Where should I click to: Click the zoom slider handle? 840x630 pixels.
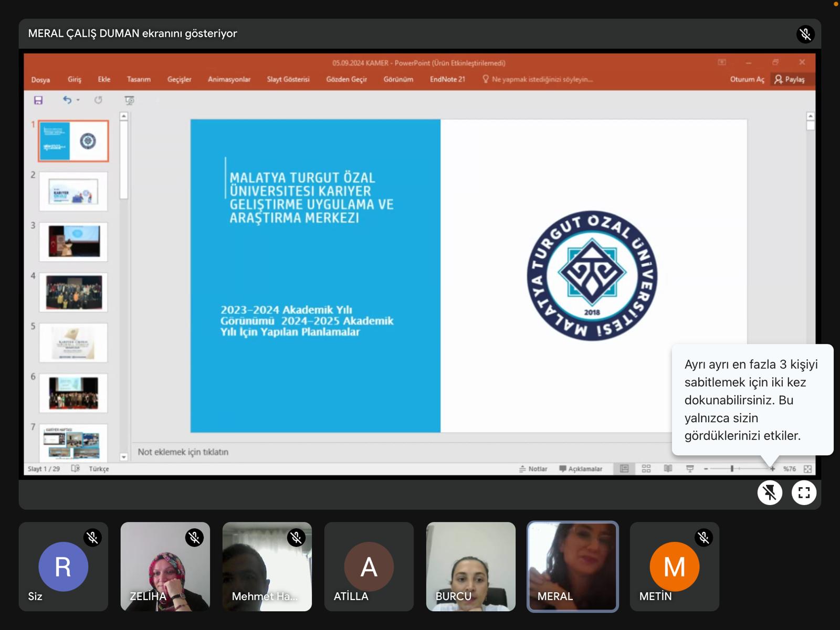coord(732,468)
